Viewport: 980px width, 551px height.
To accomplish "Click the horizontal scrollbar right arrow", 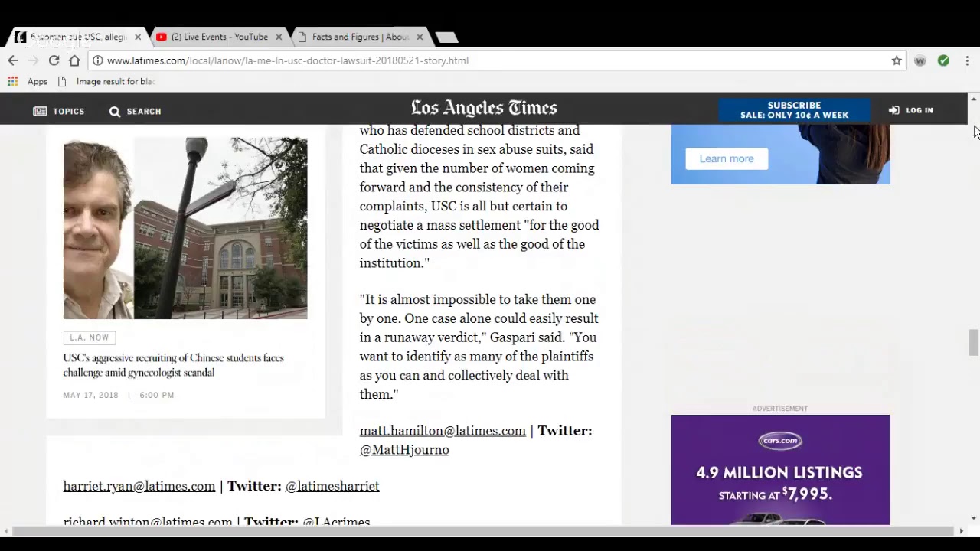I will [962, 530].
